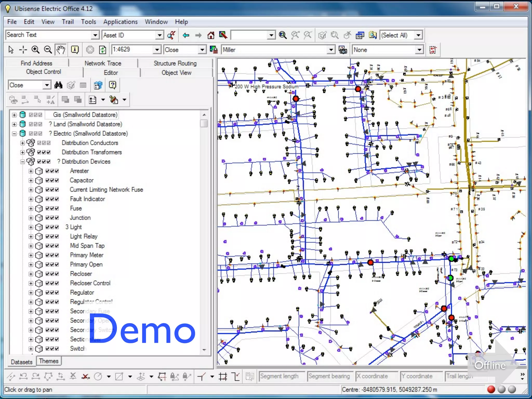
Task: Click the camera snapshot icon
Action: tap(343, 50)
